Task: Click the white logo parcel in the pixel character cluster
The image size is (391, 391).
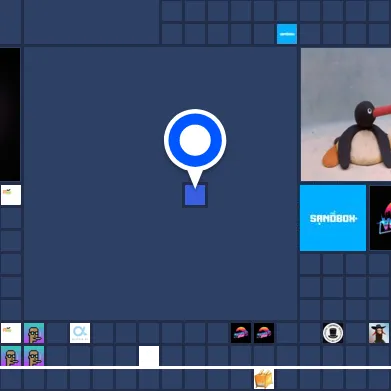Action: pos(11,333)
